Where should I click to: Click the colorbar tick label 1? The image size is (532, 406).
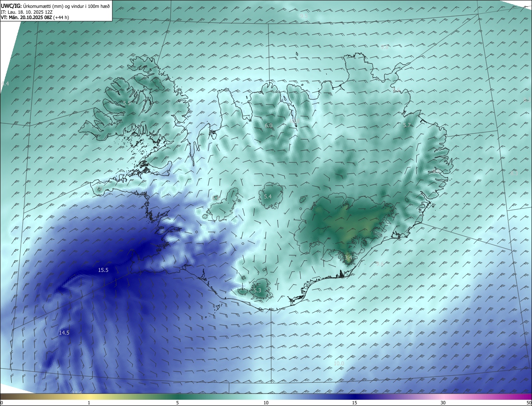point(89,403)
